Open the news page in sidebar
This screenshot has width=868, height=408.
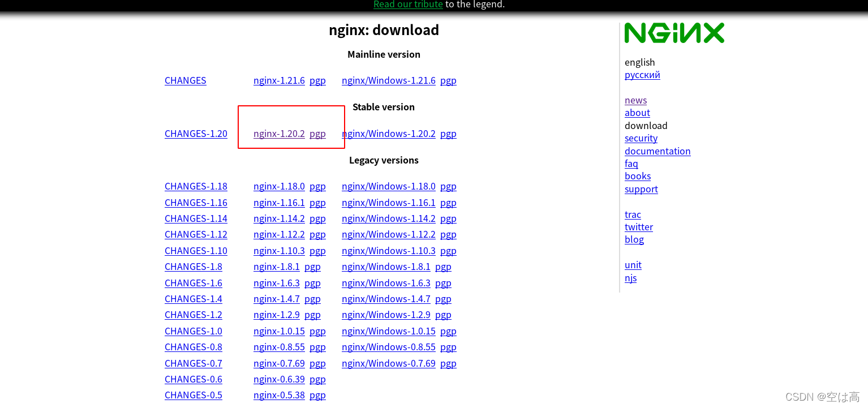coord(636,100)
